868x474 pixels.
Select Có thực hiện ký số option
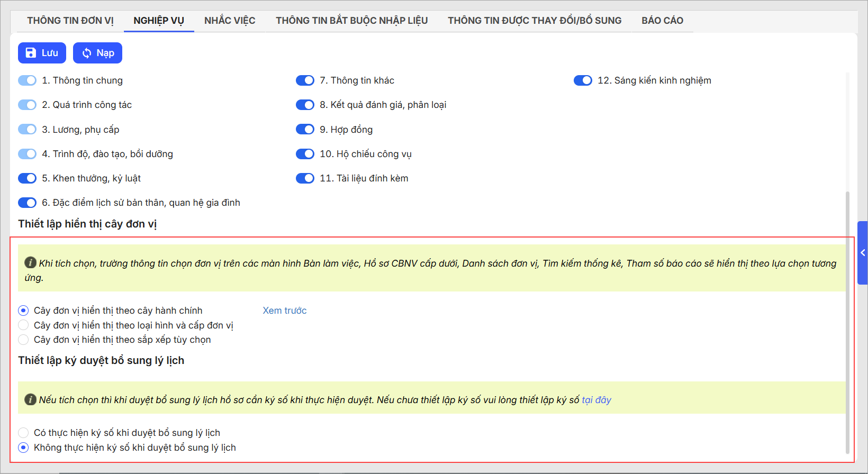click(x=23, y=433)
